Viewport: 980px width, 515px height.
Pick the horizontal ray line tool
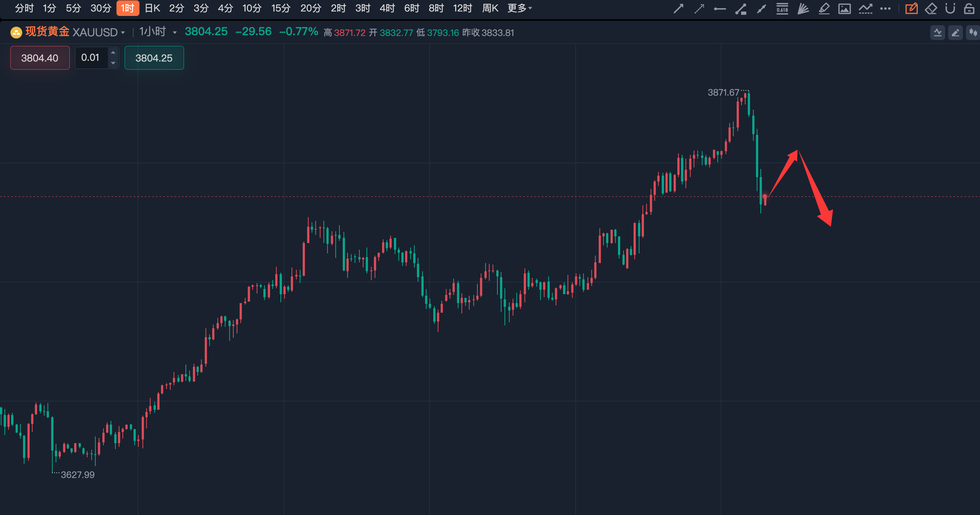(720, 9)
